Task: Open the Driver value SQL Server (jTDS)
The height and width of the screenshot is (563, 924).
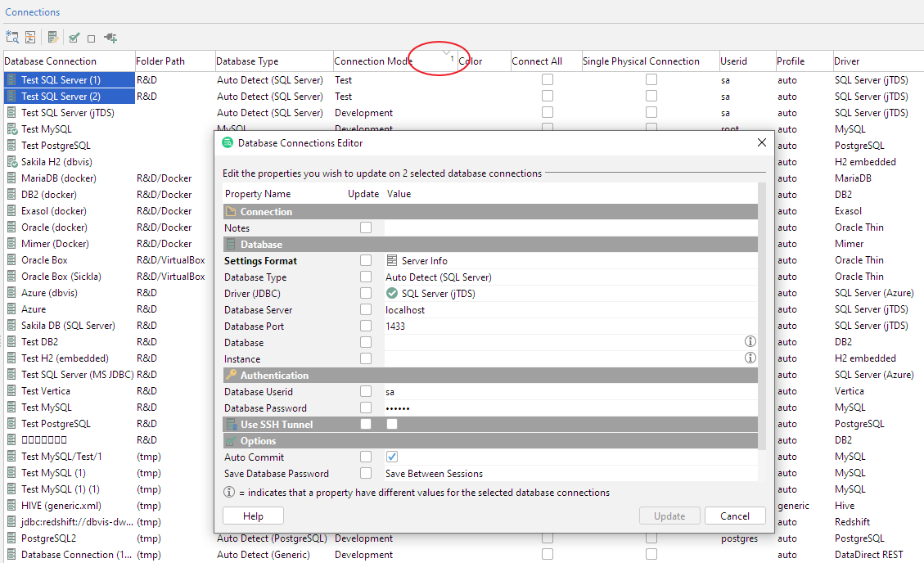Action: tap(438, 294)
